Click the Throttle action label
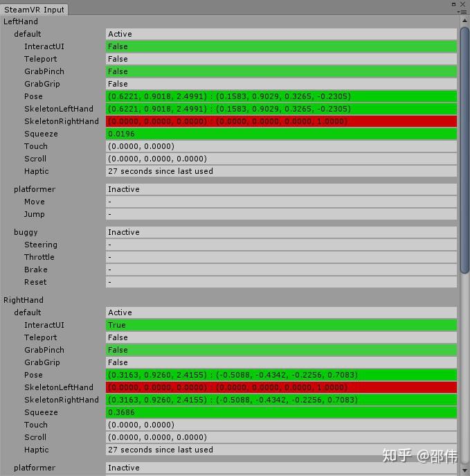This screenshot has height=476, width=470. 39,257
